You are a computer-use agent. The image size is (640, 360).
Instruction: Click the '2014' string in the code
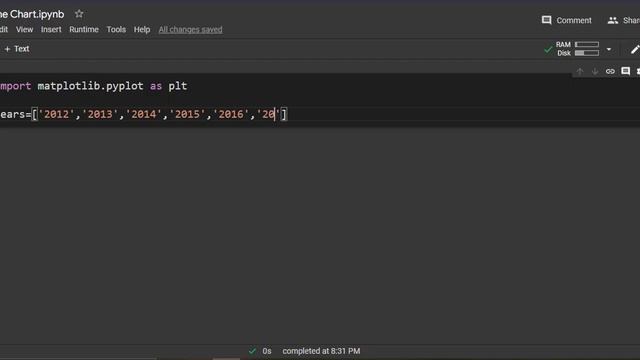144,114
